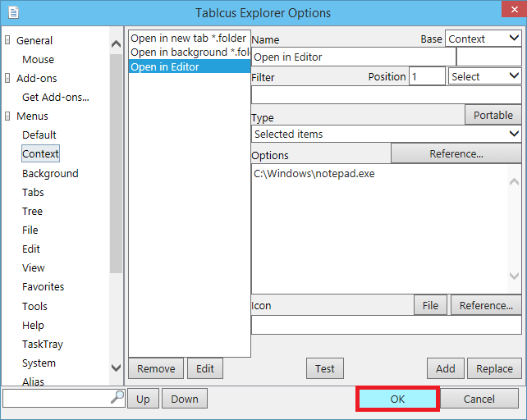Click the tree scrollbar up arrow
The image size is (527, 420).
point(116,43)
